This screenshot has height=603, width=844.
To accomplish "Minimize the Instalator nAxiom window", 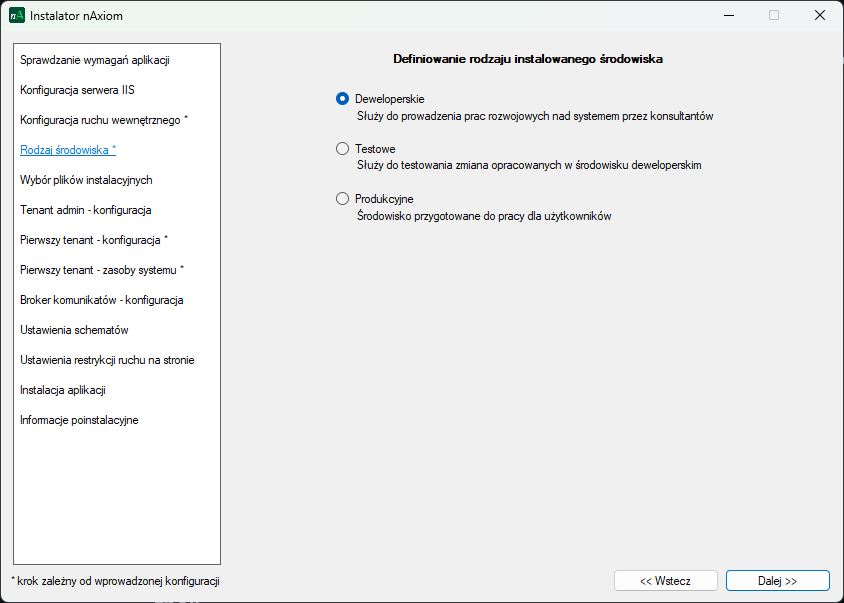I will point(727,15).
